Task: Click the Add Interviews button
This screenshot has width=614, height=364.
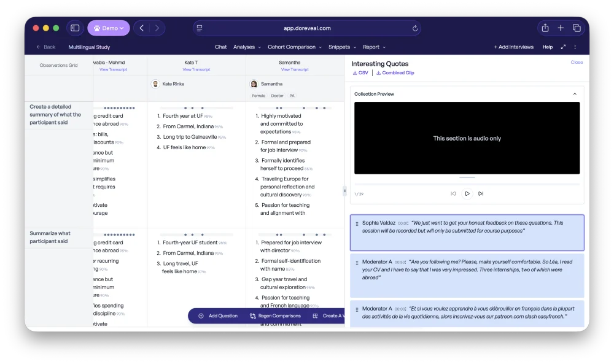Action: (x=514, y=47)
